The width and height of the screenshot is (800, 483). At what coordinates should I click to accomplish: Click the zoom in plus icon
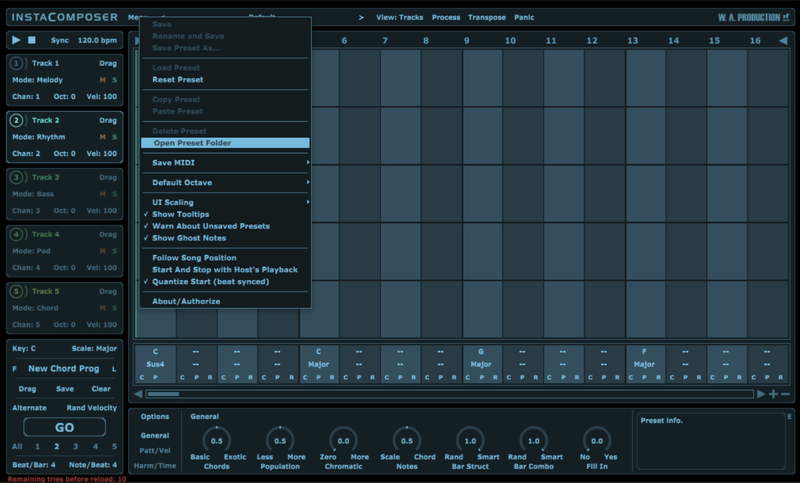coord(773,394)
